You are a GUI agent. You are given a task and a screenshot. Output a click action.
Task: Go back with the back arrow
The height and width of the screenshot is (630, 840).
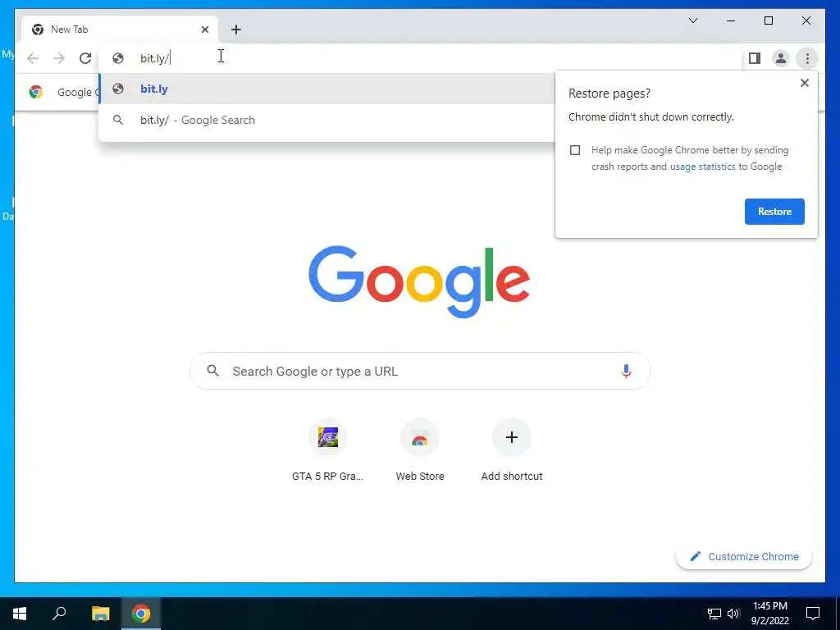(x=33, y=58)
